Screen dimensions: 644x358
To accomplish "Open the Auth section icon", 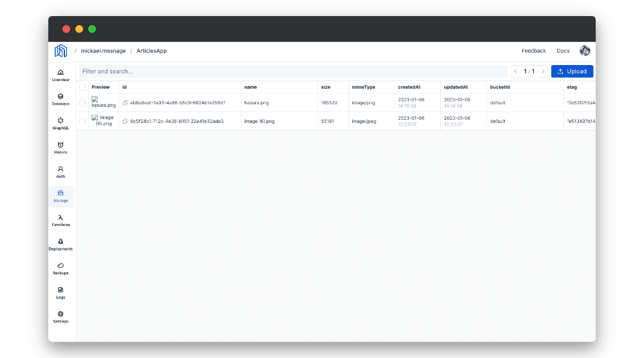I will click(61, 169).
